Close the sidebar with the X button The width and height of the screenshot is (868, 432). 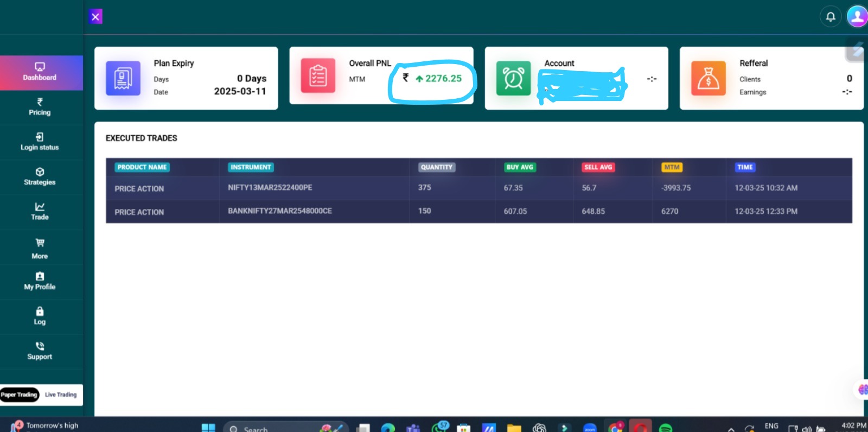95,17
